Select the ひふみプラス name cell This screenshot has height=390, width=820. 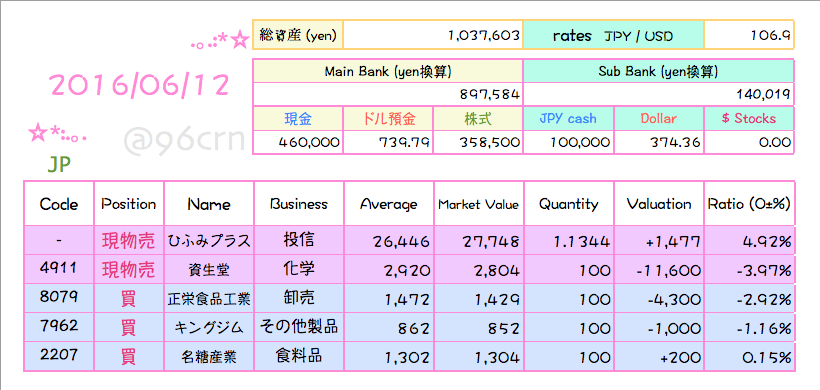pyautogui.click(x=209, y=241)
